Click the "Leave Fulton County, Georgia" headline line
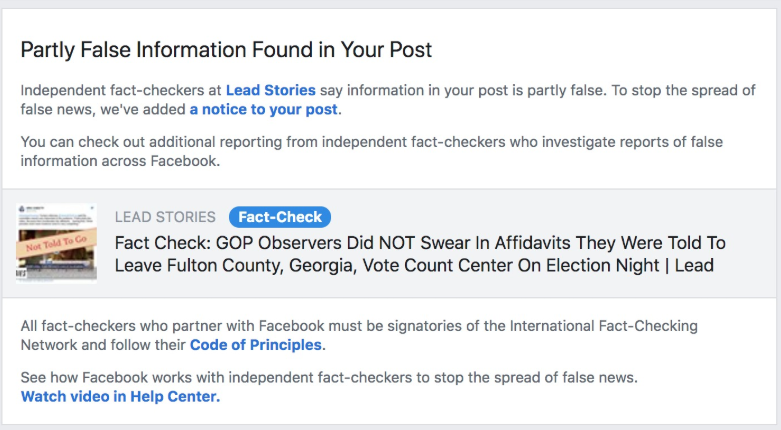 click(414, 265)
